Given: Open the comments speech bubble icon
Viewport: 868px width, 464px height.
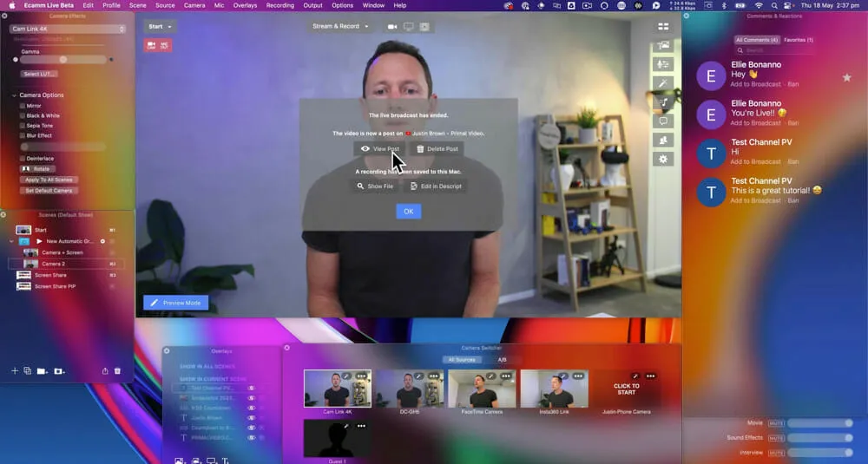Looking at the screenshot, I should click(x=664, y=121).
